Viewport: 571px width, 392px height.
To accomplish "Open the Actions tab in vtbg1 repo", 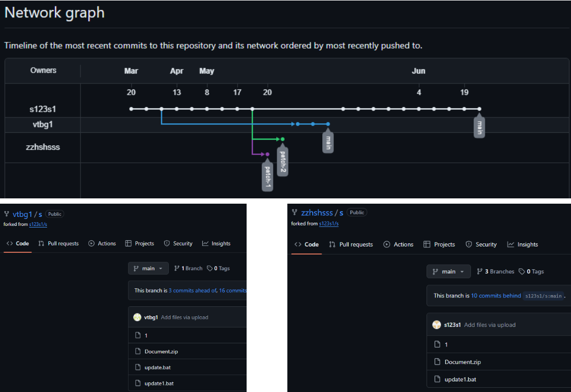I will pyautogui.click(x=102, y=243).
